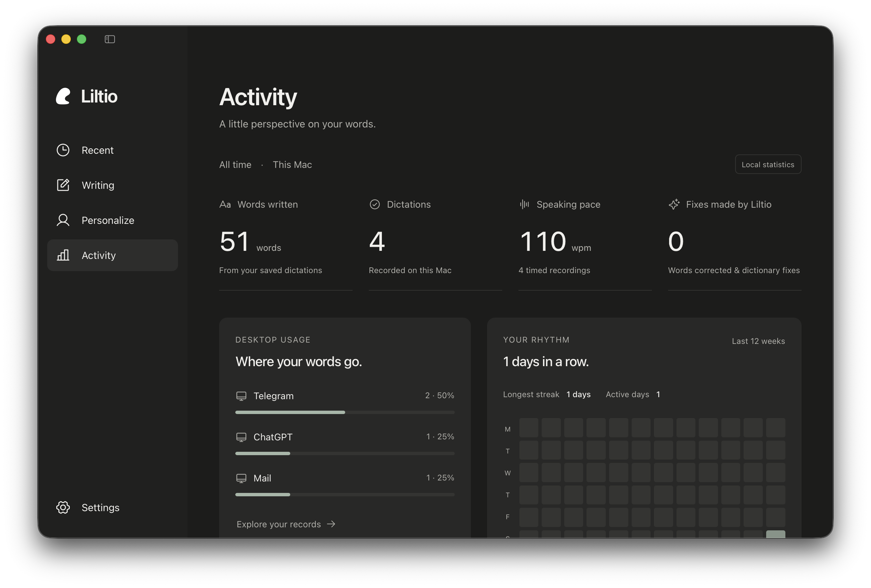Viewport: 871px width, 588px height.
Task: Click the checkmark icon beside Dictations
Action: (x=375, y=204)
